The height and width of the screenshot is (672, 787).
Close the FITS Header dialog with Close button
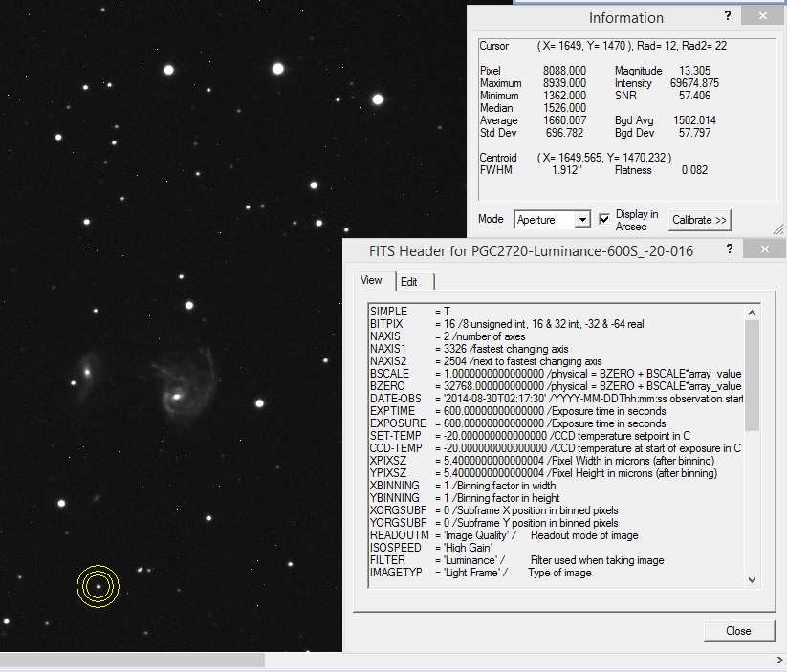pos(736,631)
